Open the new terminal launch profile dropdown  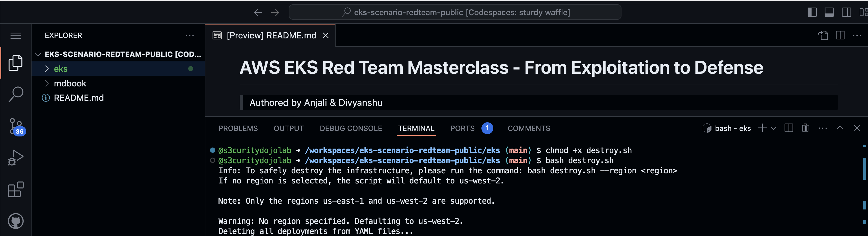pyautogui.click(x=774, y=128)
